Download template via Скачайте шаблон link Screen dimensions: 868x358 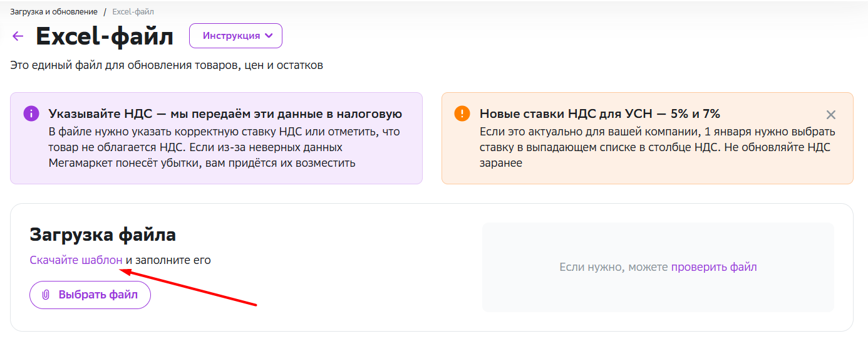(x=76, y=260)
